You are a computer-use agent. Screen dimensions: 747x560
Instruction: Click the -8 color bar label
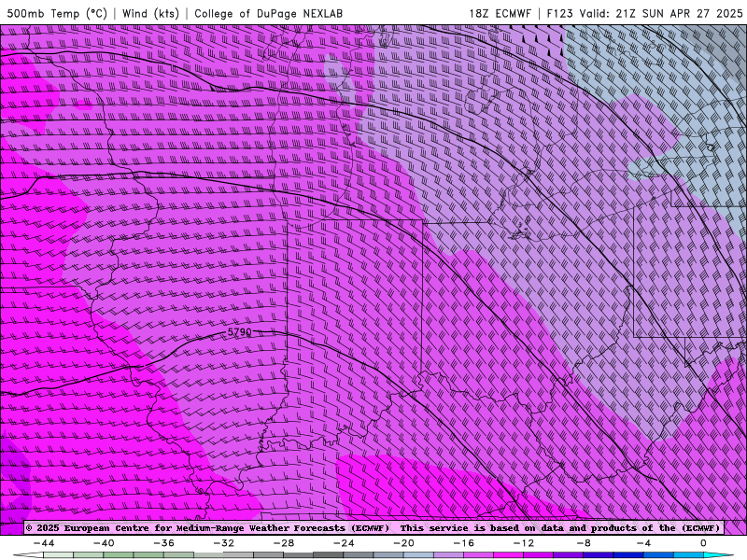pos(584,543)
